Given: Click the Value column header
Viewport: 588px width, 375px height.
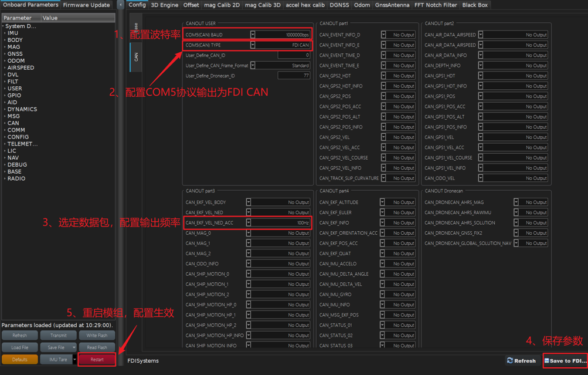Looking at the screenshot, I should [77, 18].
